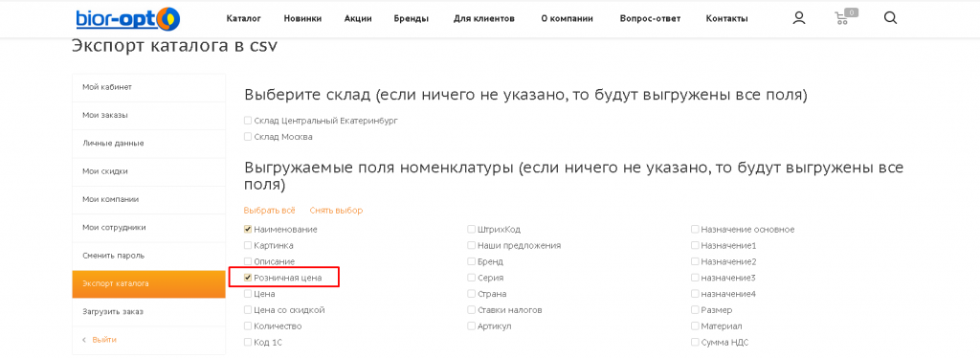Check the назначение3 checkbox

(x=695, y=278)
